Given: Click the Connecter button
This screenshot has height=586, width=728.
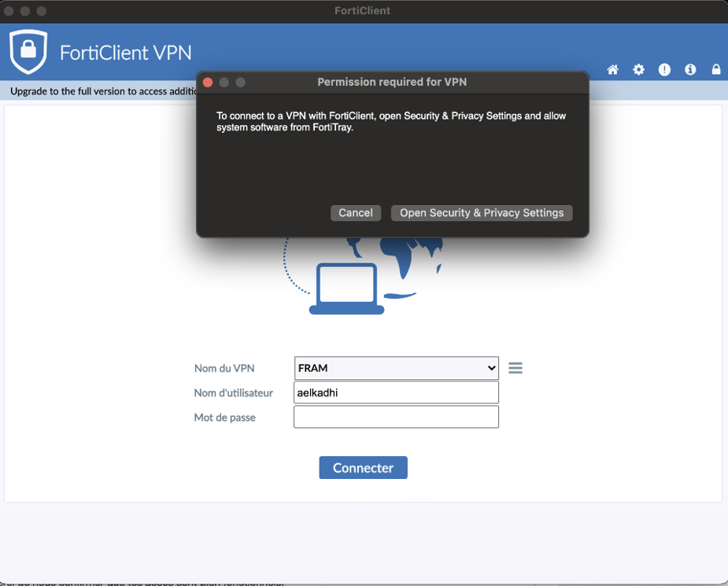Looking at the screenshot, I should click(363, 468).
